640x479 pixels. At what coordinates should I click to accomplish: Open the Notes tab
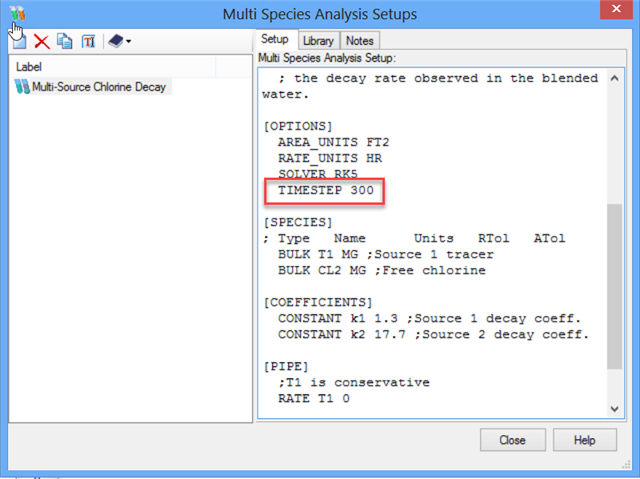pos(360,41)
